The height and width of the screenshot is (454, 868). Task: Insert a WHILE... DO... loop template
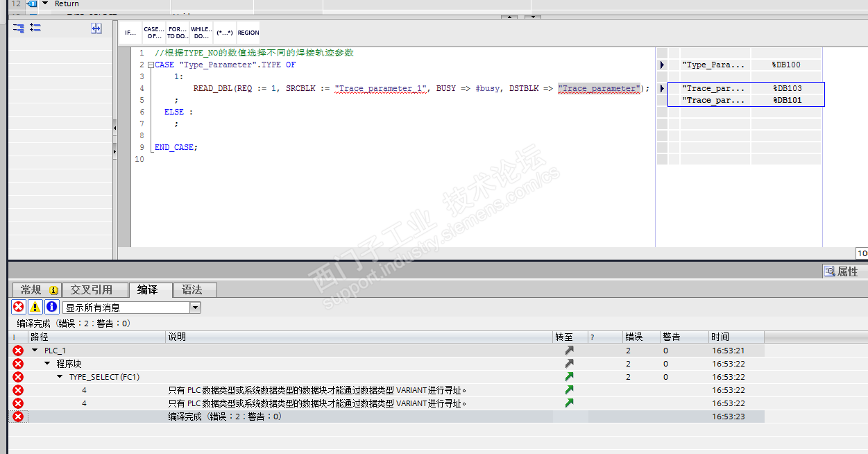[x=201, y=33]
